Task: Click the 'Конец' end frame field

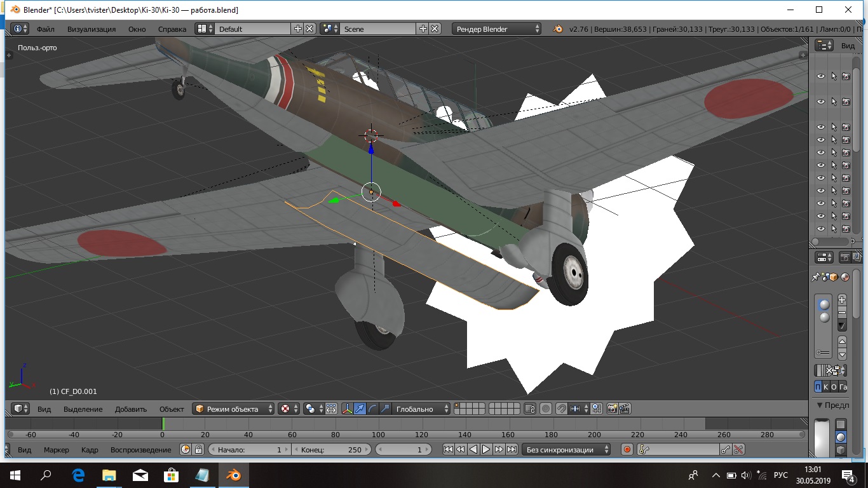Action: coord(330,450)
